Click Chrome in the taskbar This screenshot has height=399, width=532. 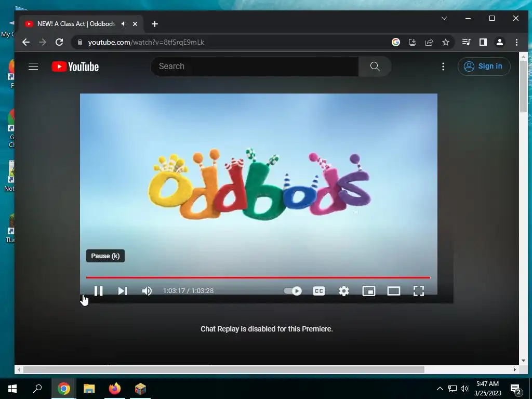[64, 389]
